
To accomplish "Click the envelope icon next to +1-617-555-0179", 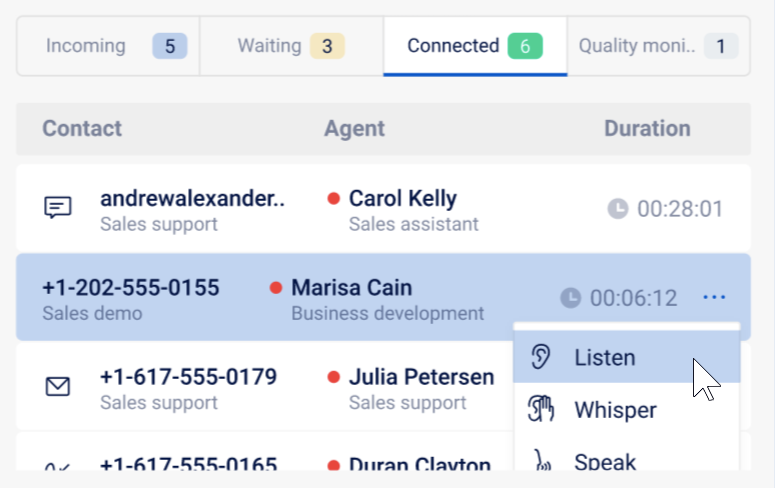I will coord(58,387).
